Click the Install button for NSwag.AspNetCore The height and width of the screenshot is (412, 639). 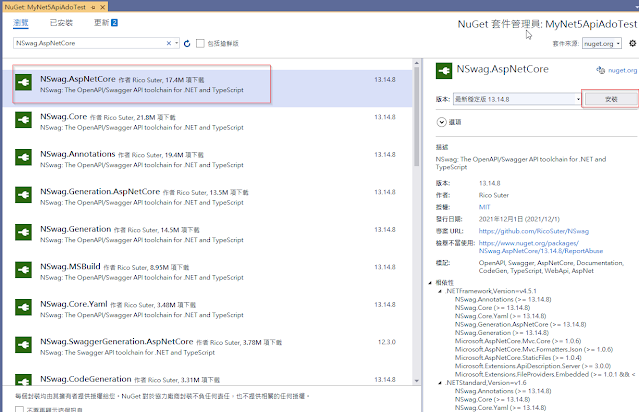(611, 99)
